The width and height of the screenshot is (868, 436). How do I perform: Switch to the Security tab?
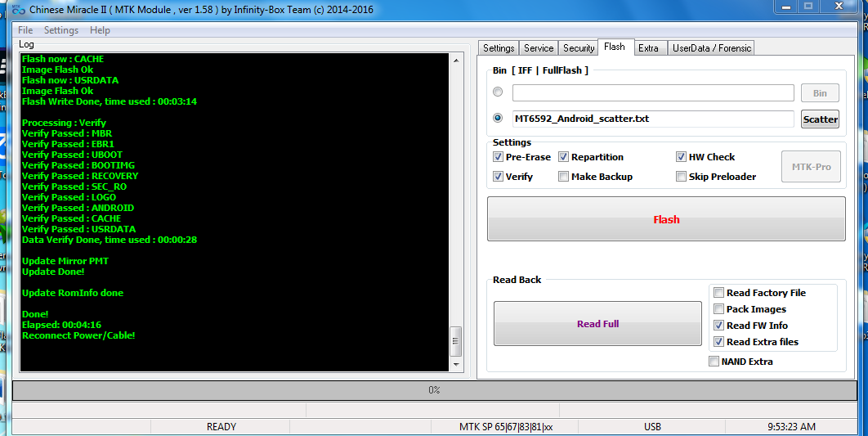coord(579,48)
